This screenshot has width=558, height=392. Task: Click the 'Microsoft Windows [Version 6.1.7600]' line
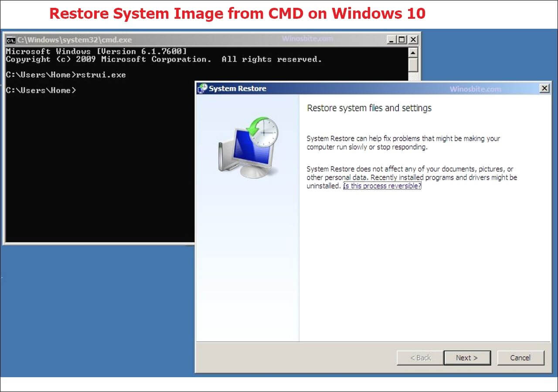(x=96, y=51)
